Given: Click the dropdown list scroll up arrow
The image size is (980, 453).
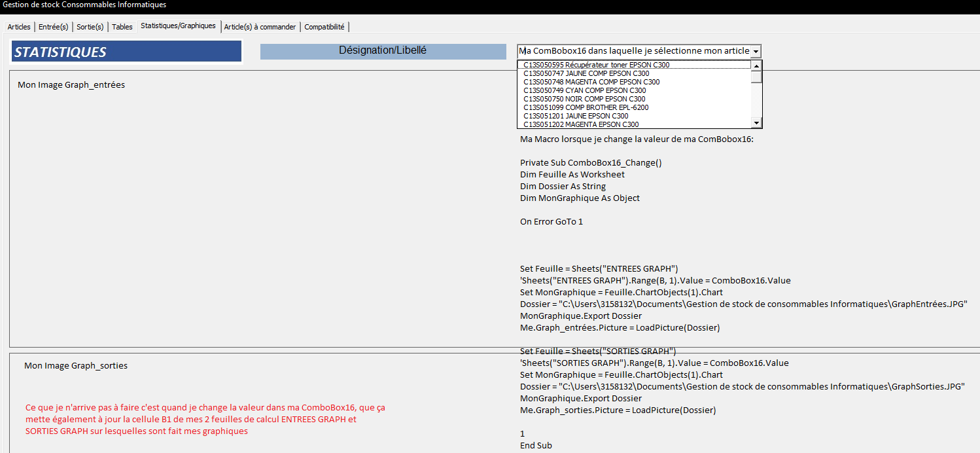Looking at the screenshot, I should (x=756, y=65).
